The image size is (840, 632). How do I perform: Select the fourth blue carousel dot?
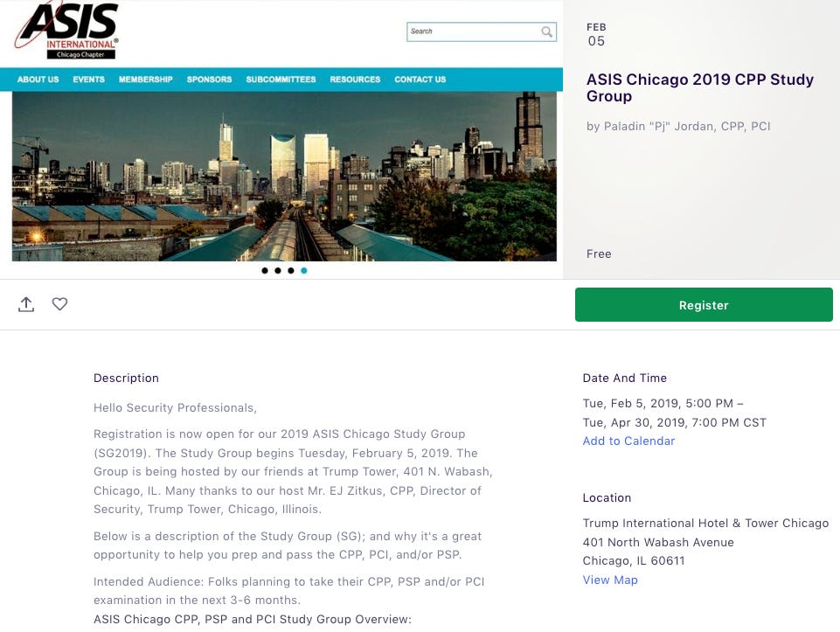[304, 270]
